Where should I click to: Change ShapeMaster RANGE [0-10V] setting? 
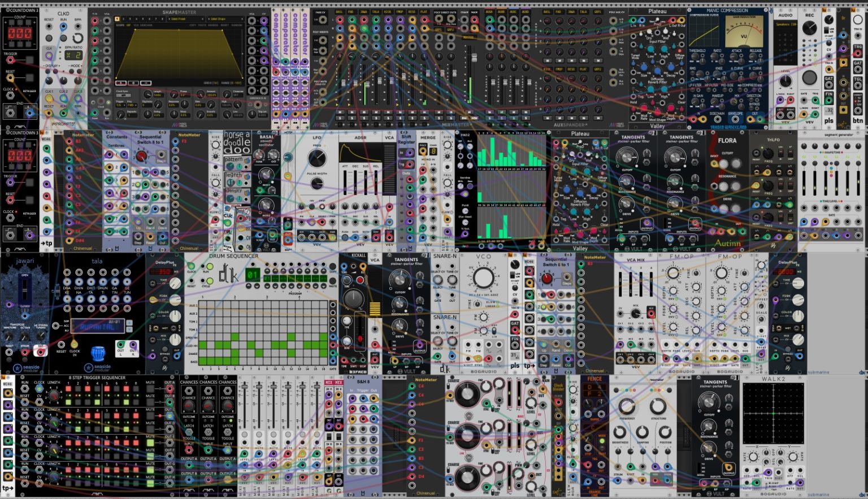232,83
